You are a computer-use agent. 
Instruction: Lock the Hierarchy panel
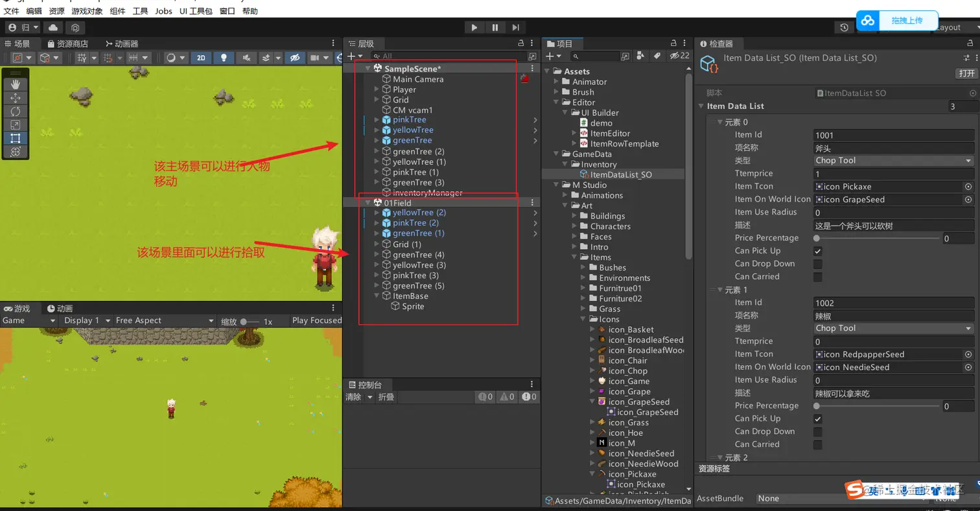pyautogui.click(x=520, y=43)
